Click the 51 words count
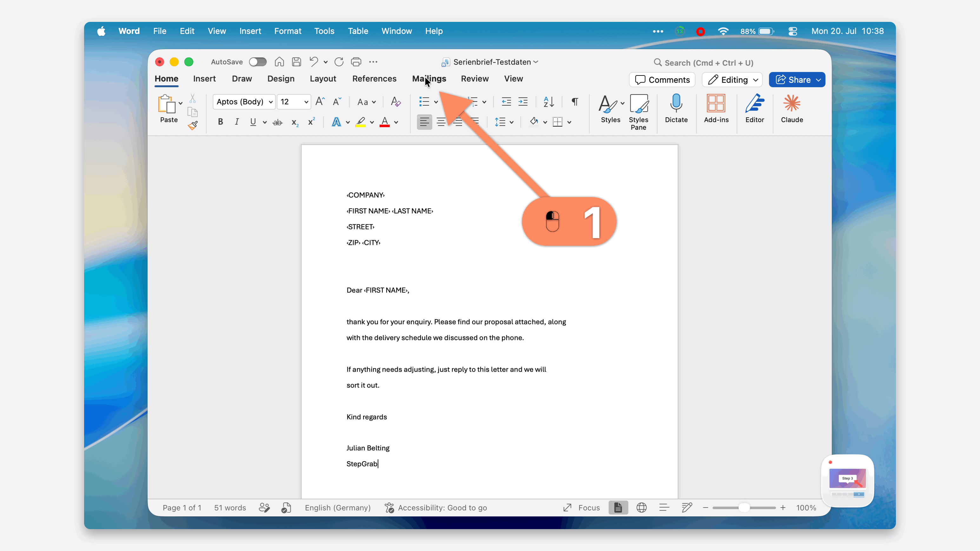980x551 pixels. (x=230, y=508)
